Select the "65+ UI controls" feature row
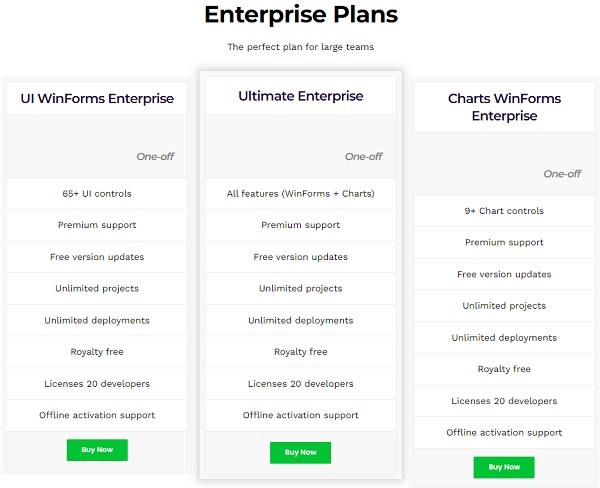Image resolution: width=600 pixels, height=488 pixels. tap(97, 193)
